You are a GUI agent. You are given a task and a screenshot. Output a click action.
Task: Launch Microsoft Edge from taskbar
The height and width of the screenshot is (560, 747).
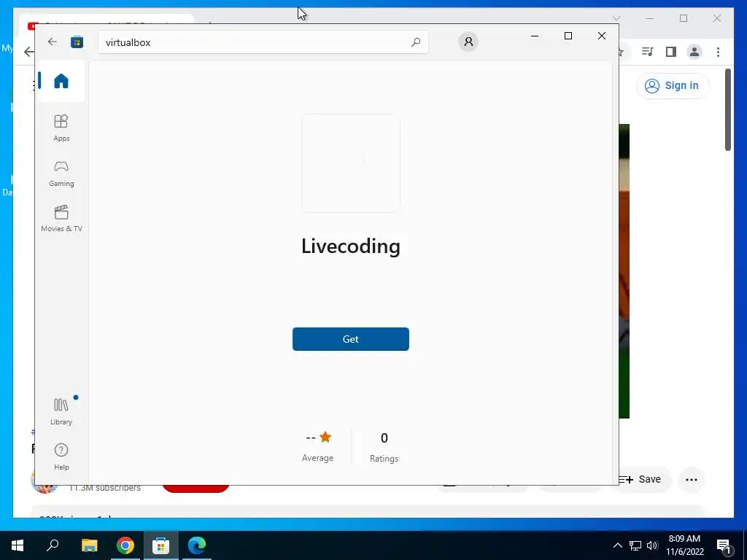[197, 545]
